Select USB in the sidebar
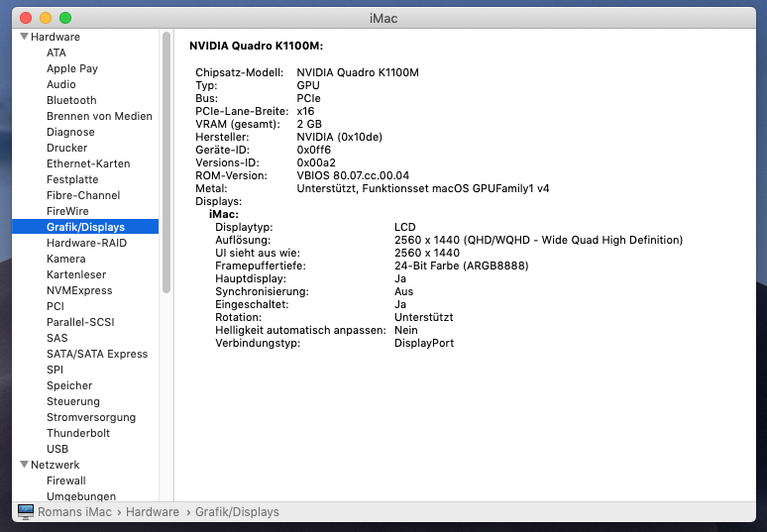767x532 pixels. coord(57,449)
